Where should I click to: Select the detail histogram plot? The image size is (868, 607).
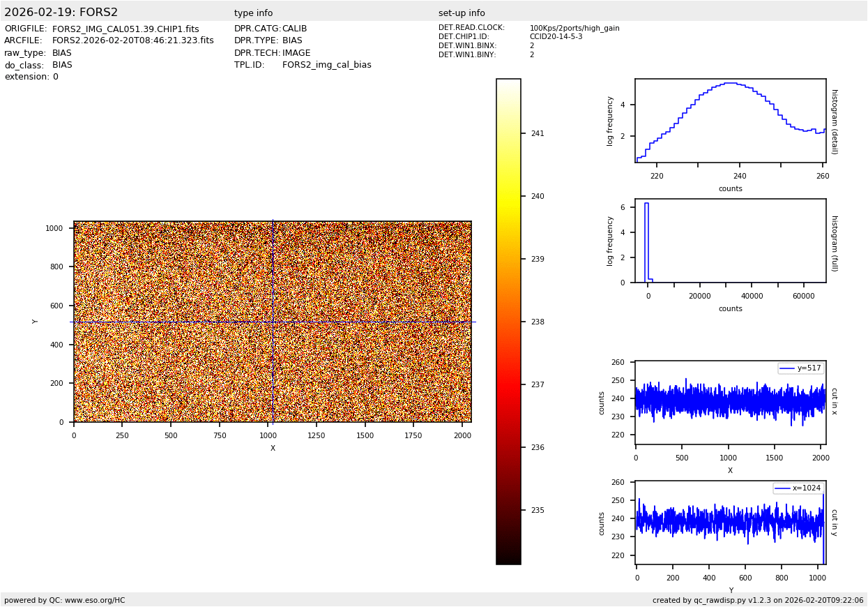click(x=730, y=121)
